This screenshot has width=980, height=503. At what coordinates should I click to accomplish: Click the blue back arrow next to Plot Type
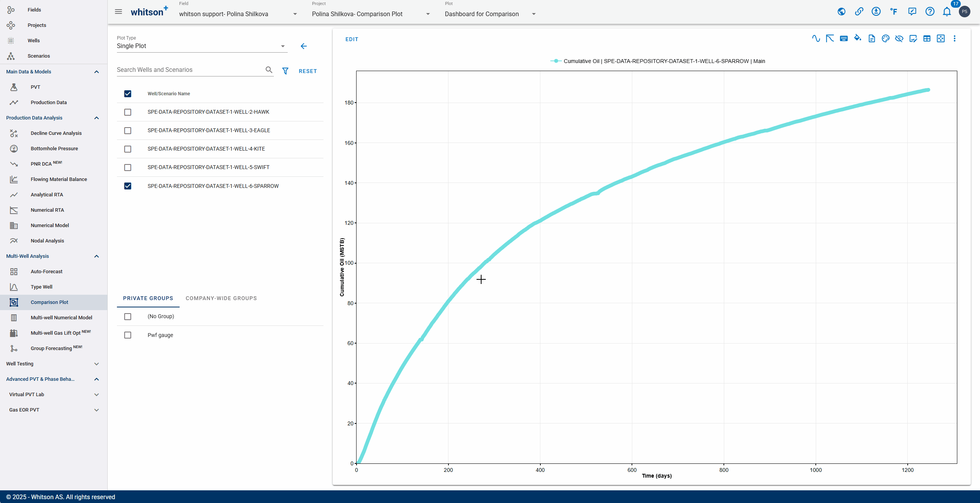304,46
